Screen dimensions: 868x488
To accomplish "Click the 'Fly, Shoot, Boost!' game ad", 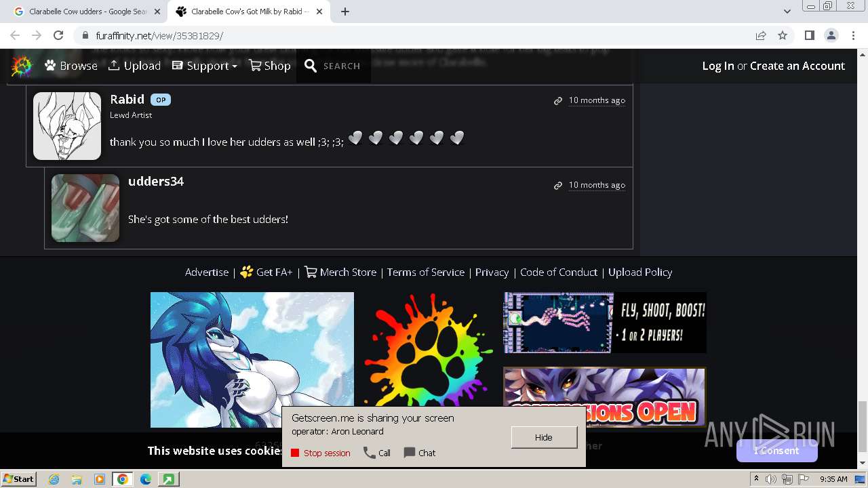I will (605, 323).
